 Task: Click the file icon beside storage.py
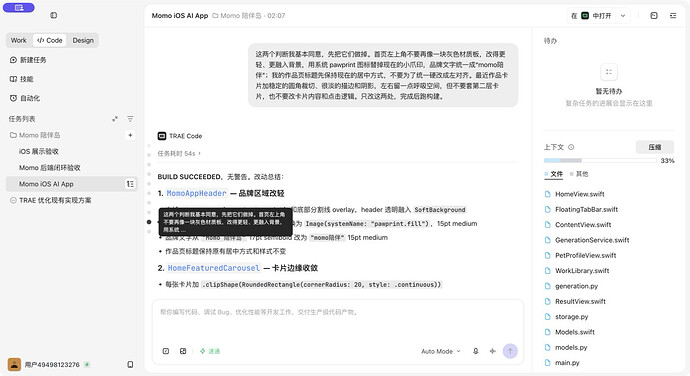tap(547, 317)
